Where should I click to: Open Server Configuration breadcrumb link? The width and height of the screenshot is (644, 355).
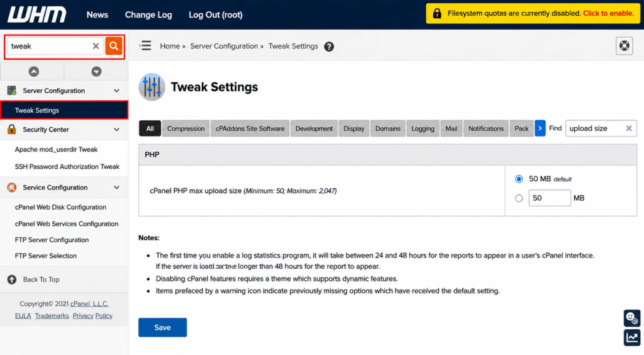pos(224,46)
